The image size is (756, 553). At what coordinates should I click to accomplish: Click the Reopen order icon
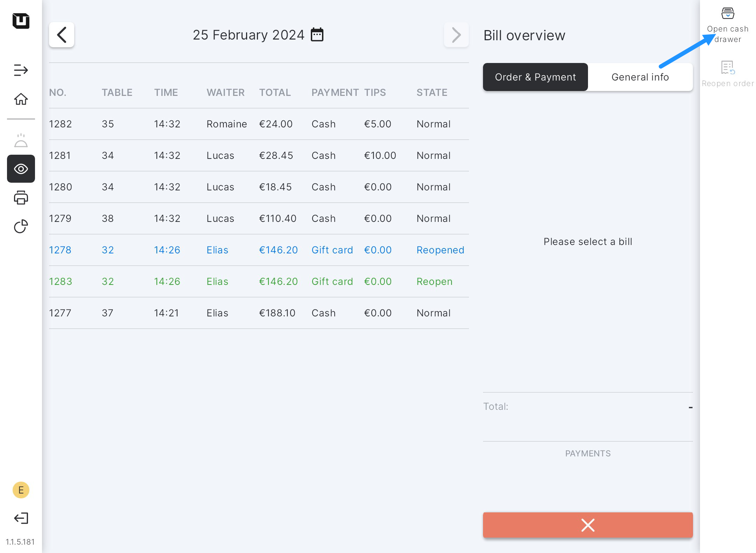(728, 68)
